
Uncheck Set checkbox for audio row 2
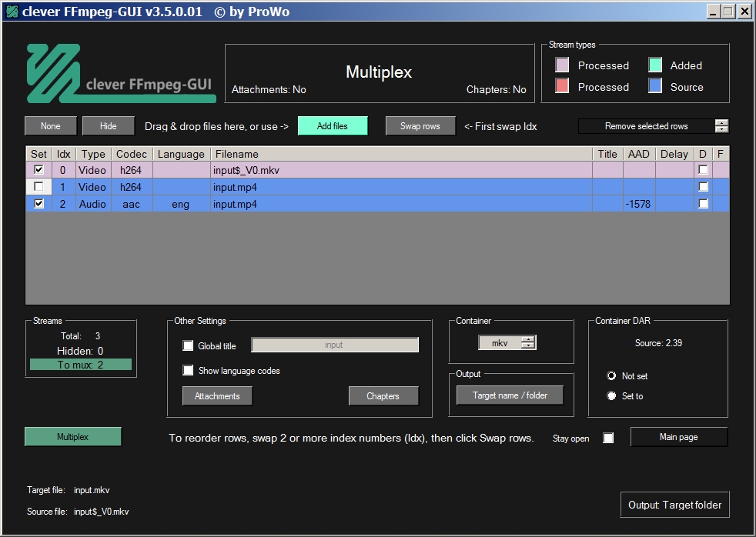click(38, 203)
